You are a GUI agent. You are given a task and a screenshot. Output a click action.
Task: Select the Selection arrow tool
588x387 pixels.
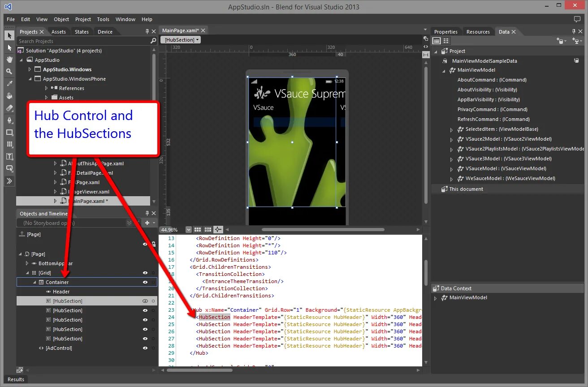point(9,35)
